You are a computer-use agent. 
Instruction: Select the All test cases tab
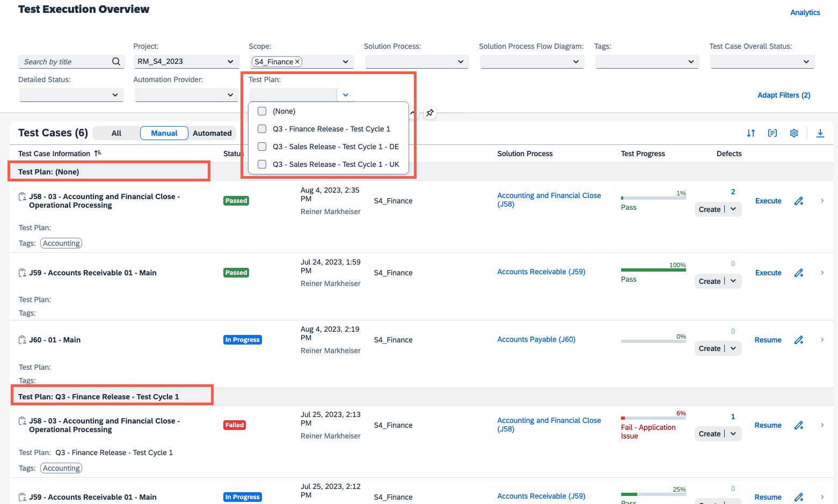click(x=116, y=133)
